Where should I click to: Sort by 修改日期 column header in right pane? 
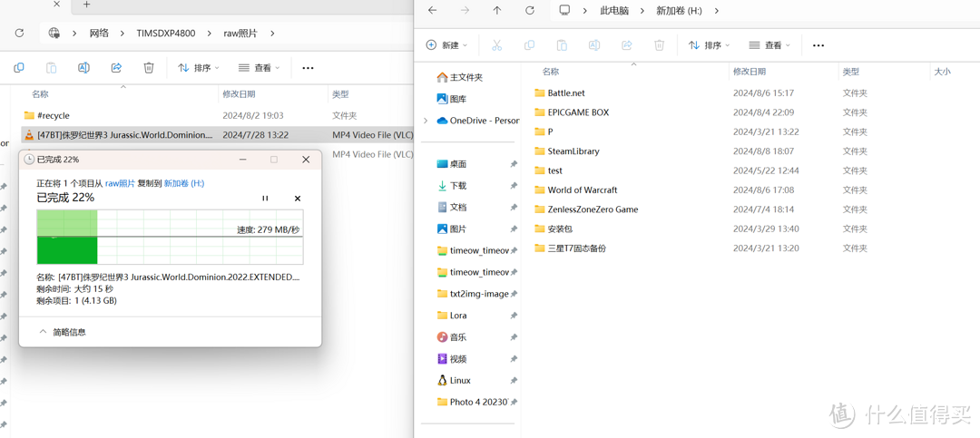(752, 72)
